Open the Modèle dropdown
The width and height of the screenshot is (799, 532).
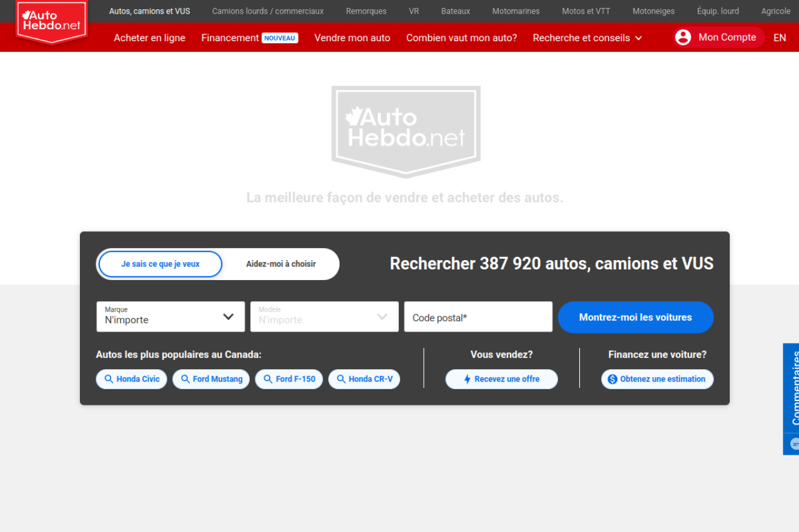pos(324,317)
